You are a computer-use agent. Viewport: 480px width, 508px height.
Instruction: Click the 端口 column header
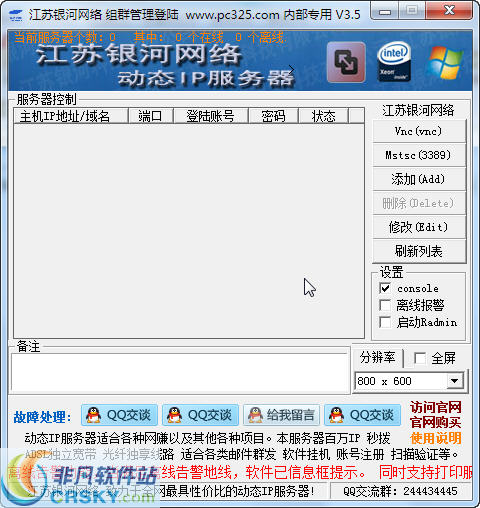pos(151,116)
